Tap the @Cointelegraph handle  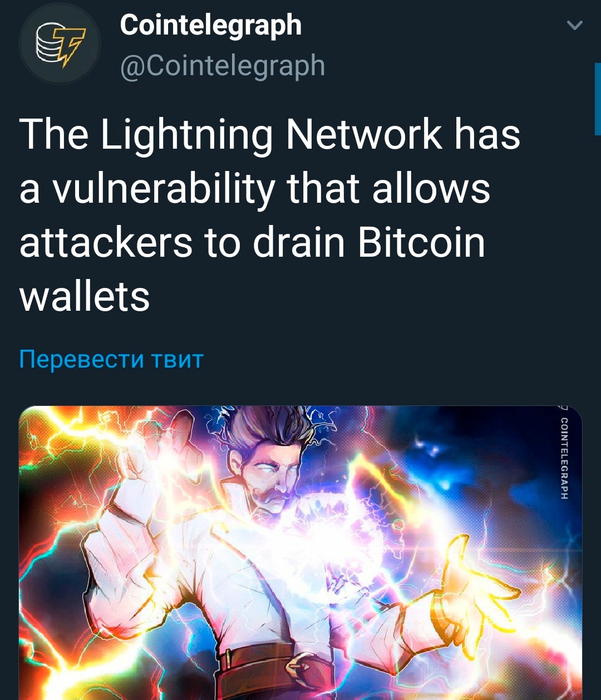point(223,66)
